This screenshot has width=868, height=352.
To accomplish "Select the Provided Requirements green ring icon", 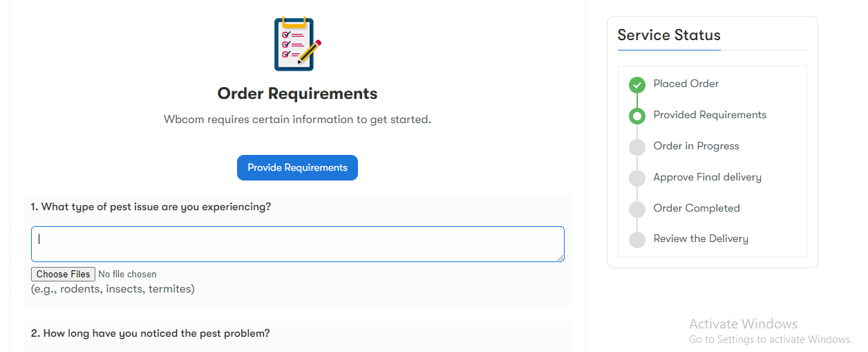I will [x=636, y=116].
